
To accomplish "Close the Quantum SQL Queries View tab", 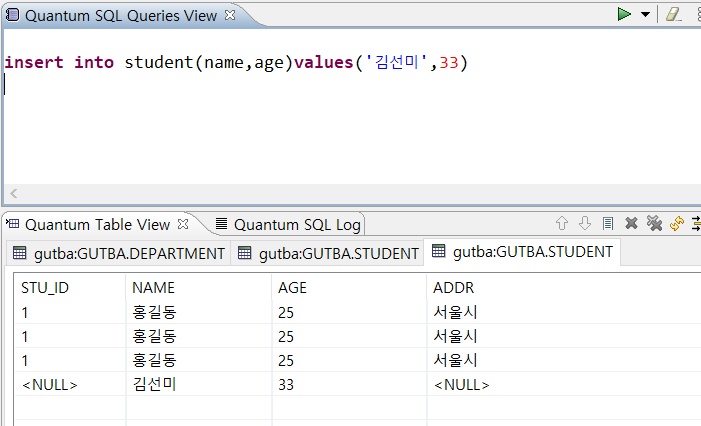I will tap(230, 15).
